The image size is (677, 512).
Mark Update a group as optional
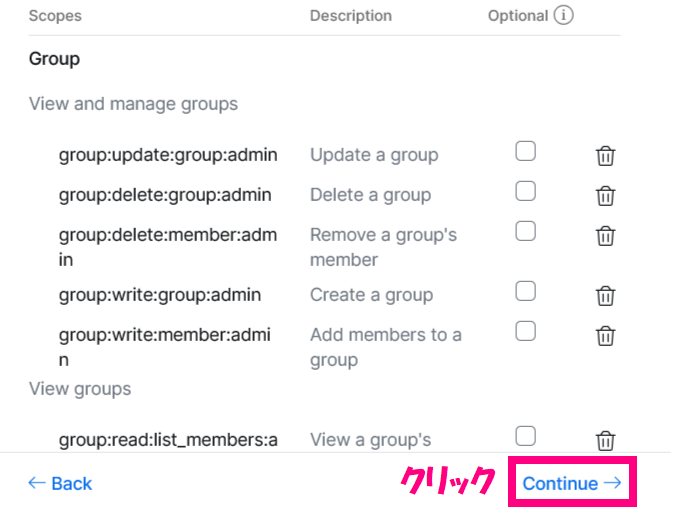tap(525, 151)
